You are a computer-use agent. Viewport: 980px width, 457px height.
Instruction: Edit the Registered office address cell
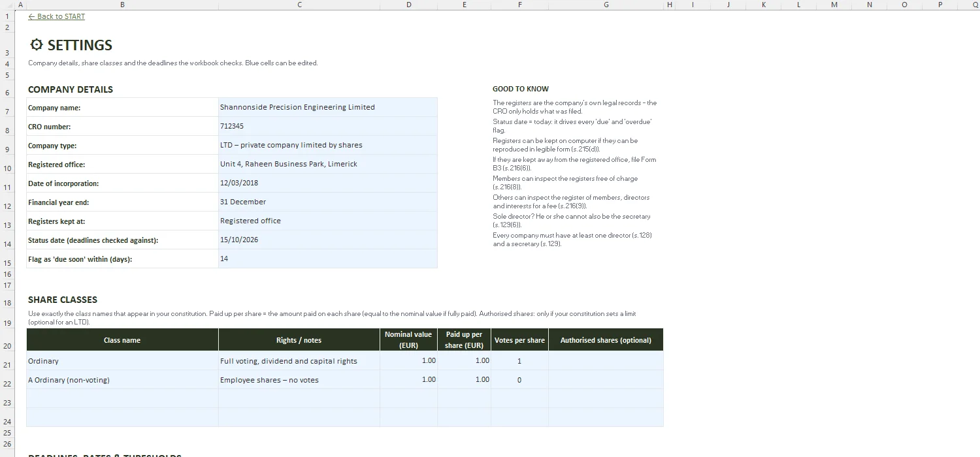pos(327,164)
